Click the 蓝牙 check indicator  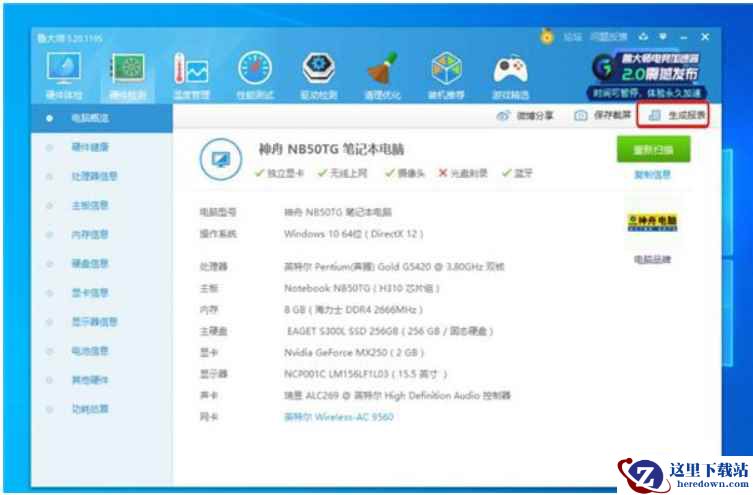click(517, 173)
